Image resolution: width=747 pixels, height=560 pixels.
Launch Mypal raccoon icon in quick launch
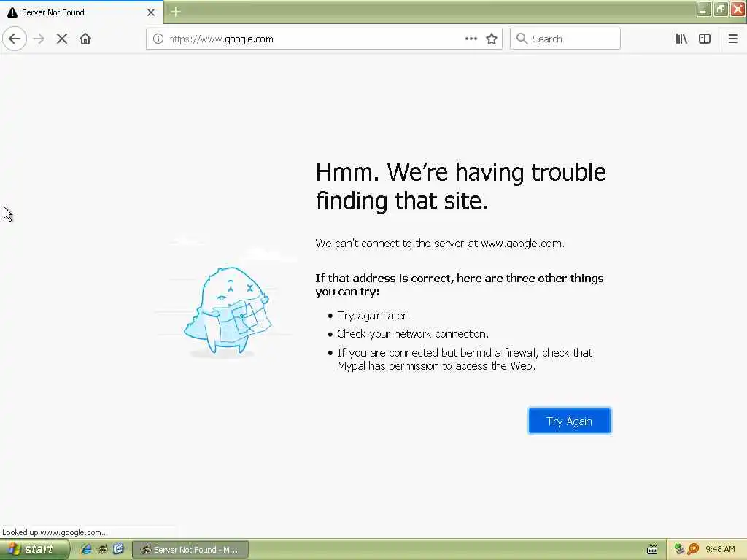tap(102, 550)
